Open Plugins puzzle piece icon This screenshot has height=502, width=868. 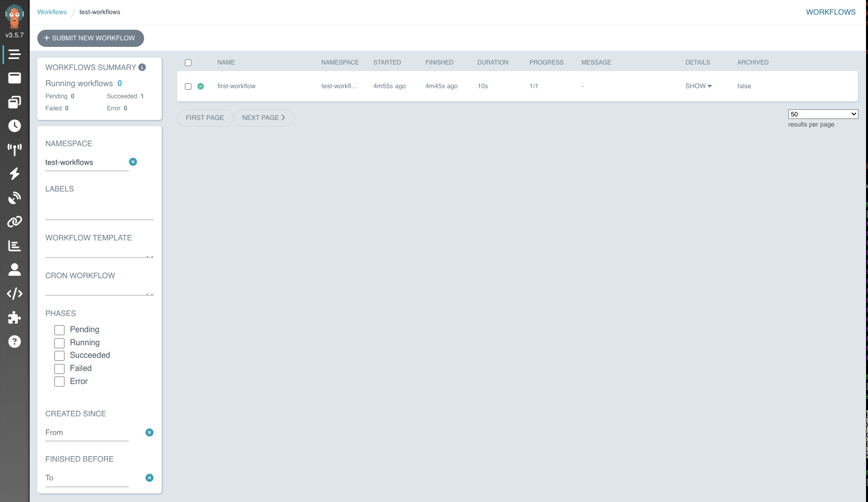14,318
